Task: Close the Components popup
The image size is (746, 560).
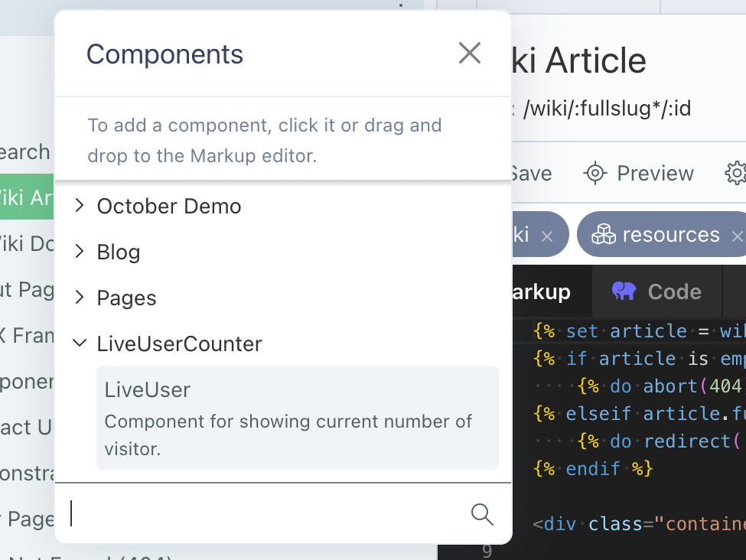Action: click(x=470, y=53)
